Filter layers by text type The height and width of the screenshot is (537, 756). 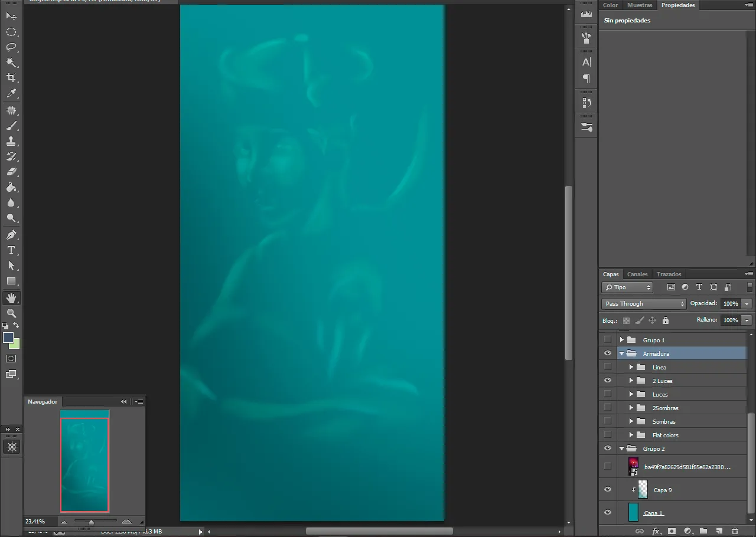click(699, 287)
